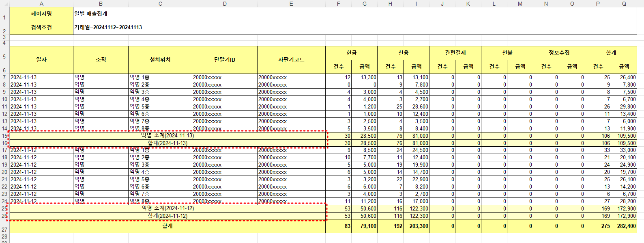The width and height of the screenshot is (644, 243).
Task: Click the 정보수집 group header
Action: pos(559,53)
